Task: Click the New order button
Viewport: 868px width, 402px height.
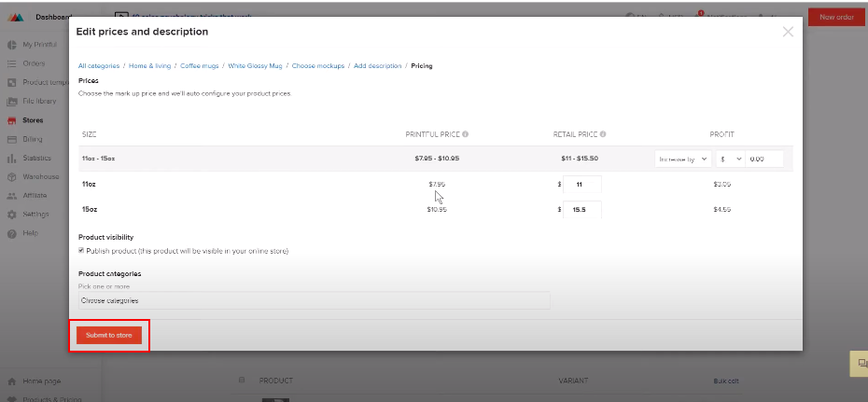Action: 835,17
